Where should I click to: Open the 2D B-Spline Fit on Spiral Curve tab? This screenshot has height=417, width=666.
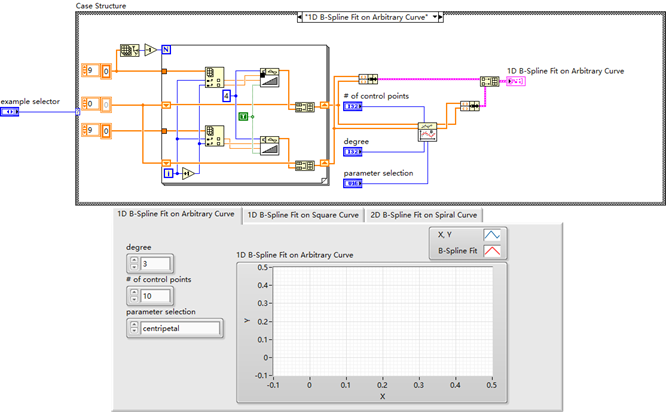point(424,214)
